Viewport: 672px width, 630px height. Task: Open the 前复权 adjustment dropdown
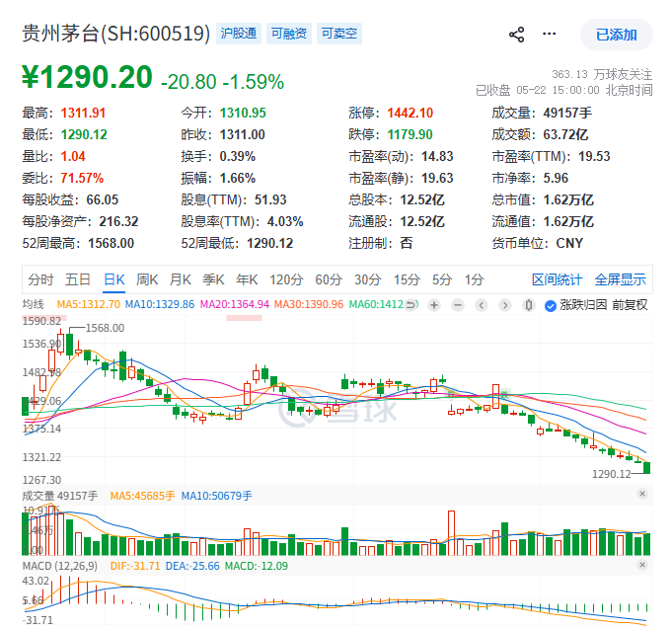pos(630,305)
